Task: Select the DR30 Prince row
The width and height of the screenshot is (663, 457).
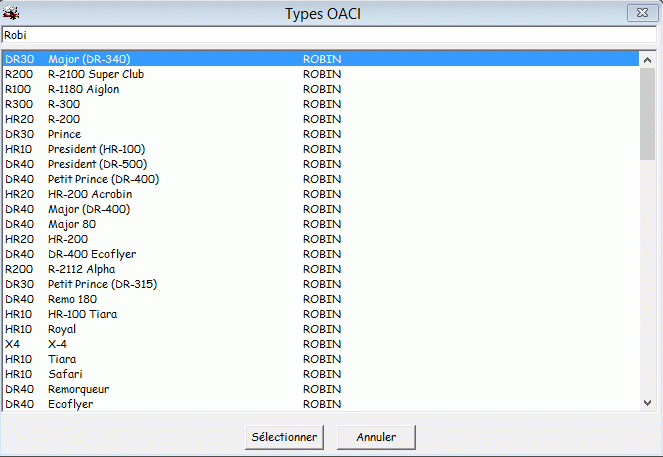Action: [321, 134]
